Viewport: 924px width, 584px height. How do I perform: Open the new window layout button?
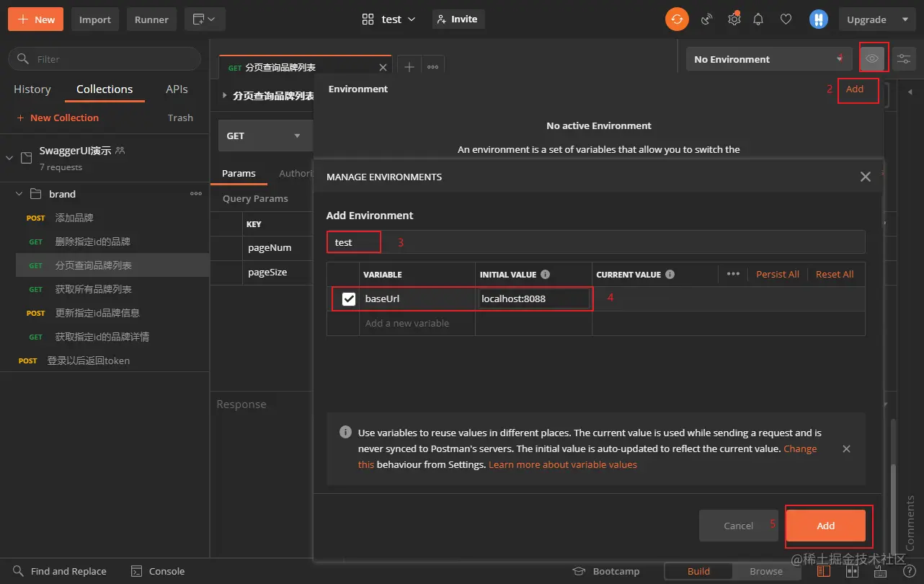(x=205, y=19)
